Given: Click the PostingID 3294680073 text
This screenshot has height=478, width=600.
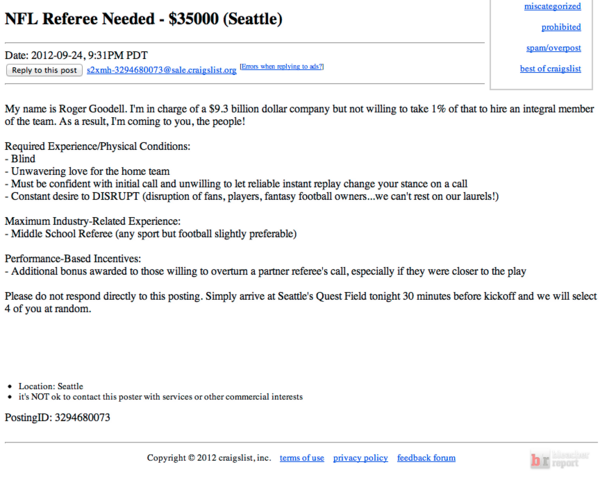Looking at the screenshot, I should click(x=57, y=417).
